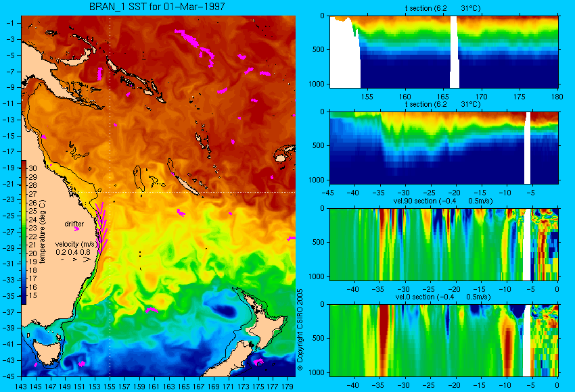Click the '0.2 0.4 0.8' velocity scale values
The height and width of the screenshot is (392, 575).
point(73,252)
